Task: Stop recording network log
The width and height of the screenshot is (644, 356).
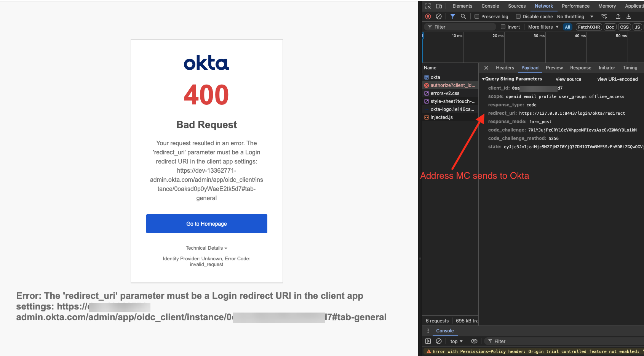Action: 428,16
